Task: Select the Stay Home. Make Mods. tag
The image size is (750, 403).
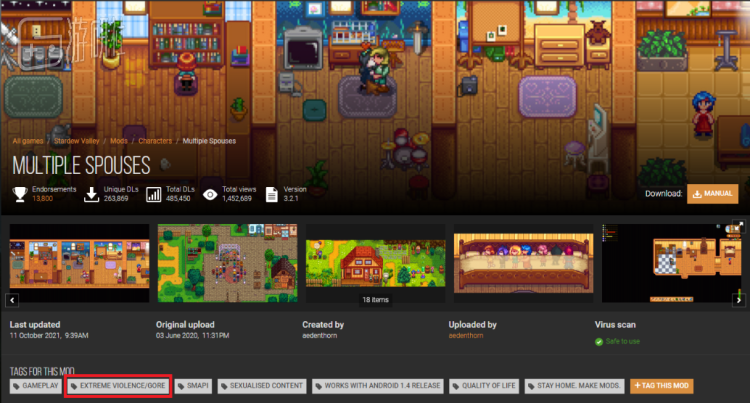Action: 574,386
